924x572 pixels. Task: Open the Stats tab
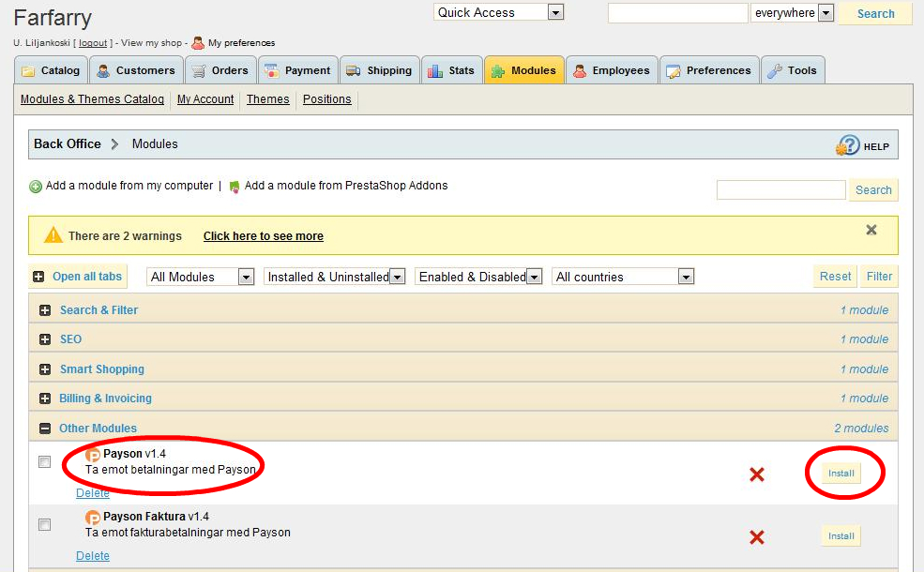click(x=452, y=70)
